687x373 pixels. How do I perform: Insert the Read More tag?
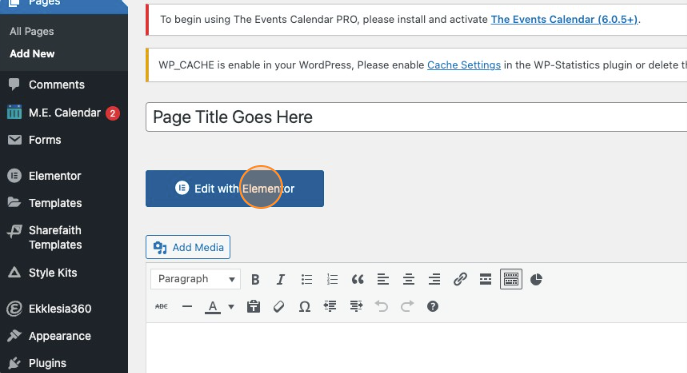click(x=485, y=279)
